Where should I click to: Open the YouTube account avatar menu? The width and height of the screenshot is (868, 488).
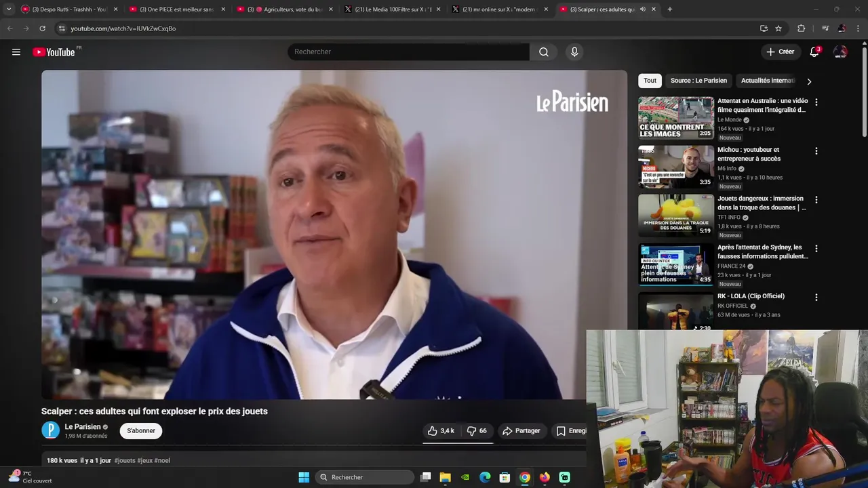840,52
